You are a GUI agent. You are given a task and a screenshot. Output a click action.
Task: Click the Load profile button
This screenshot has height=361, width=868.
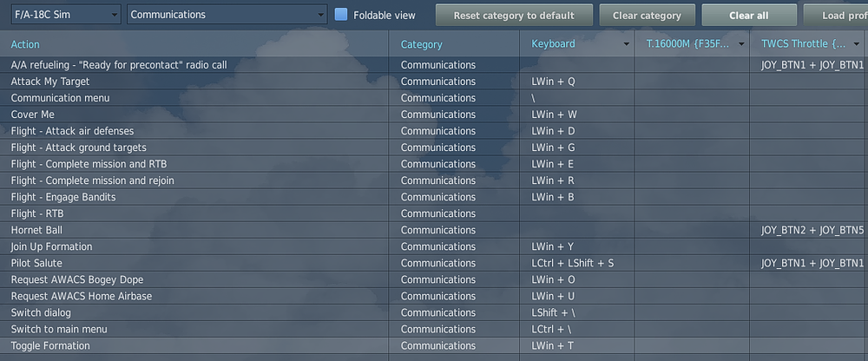pos(837,16)
